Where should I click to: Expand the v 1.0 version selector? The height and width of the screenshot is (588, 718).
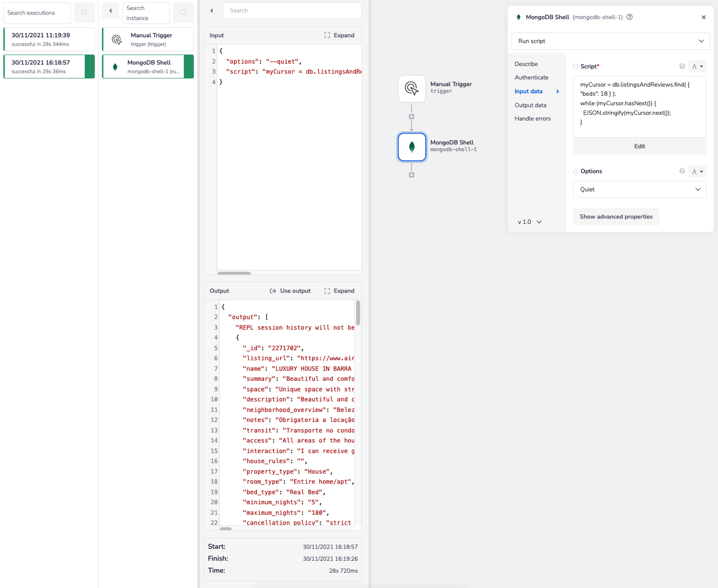click(530, 222)
